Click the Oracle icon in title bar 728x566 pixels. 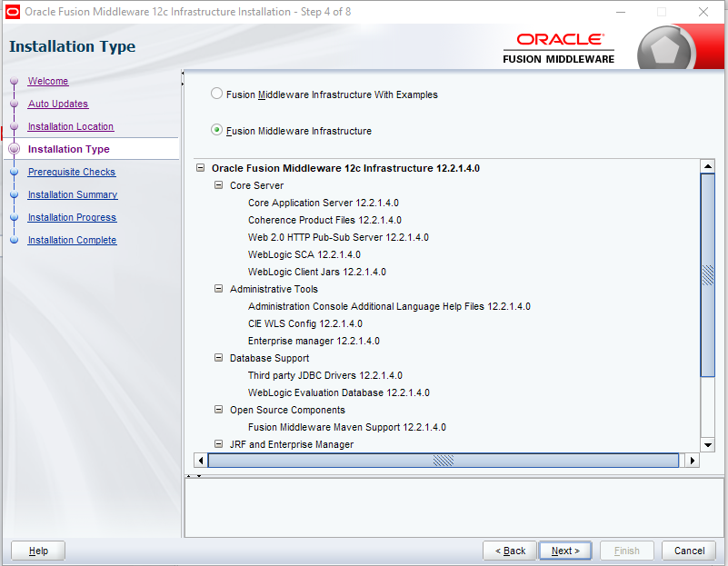point(13,12)
